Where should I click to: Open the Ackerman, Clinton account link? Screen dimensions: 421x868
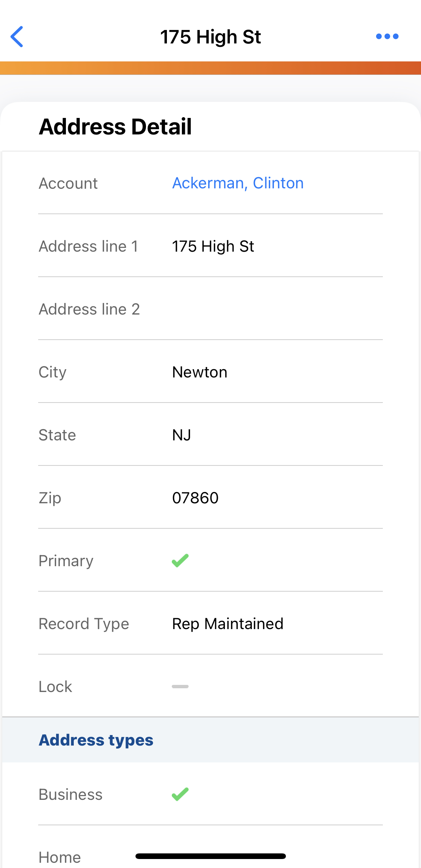[238, 183]
